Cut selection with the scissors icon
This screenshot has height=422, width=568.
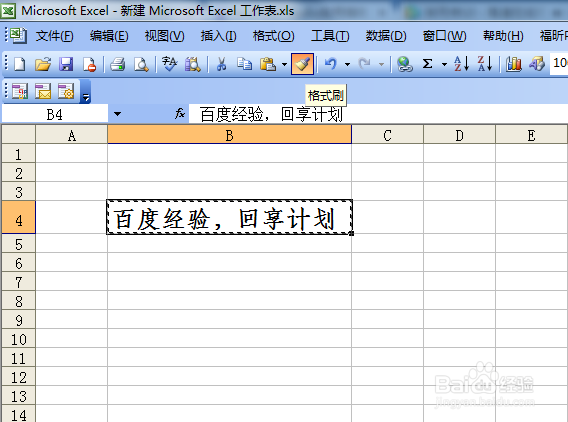point(221,64)
